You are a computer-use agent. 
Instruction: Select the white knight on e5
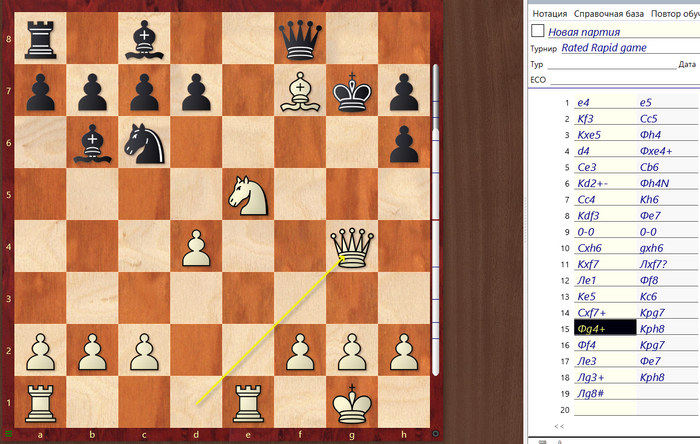247,193
